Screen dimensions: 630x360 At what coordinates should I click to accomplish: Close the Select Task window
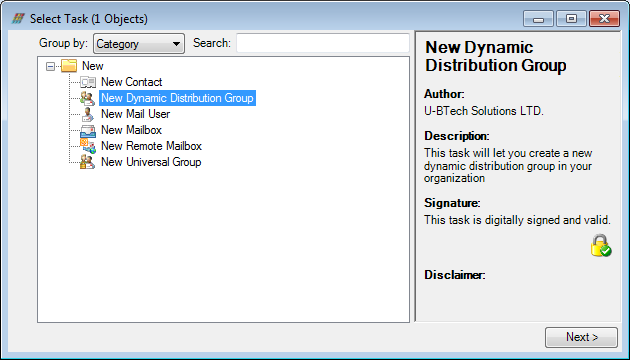click(x=604, y=19)
